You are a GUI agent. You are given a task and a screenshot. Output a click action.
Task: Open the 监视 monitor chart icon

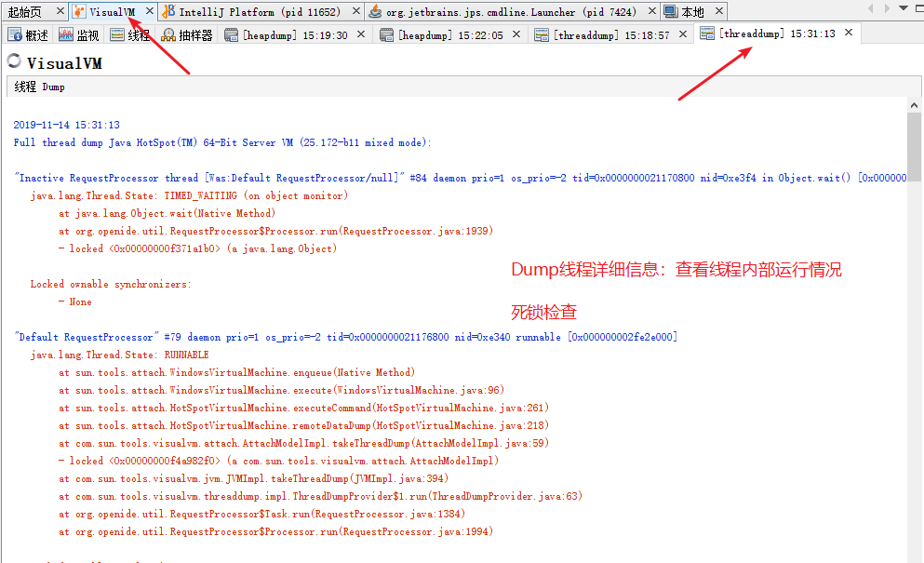click(x=65, y=34)
